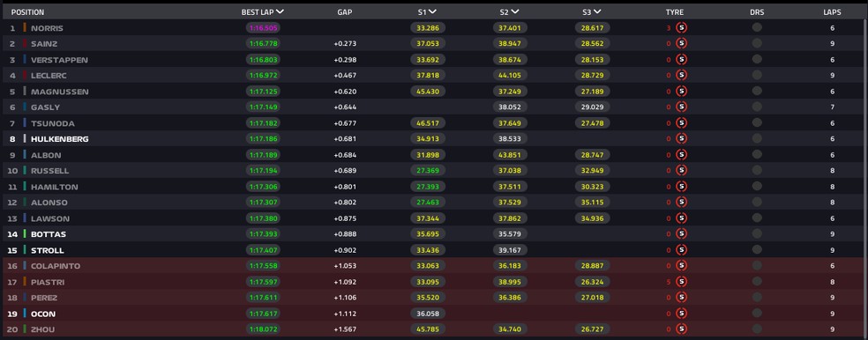This screenshot has height=340, width=868.
Task: Select driver name VERSTAPPEN
Action: (59, 60)
